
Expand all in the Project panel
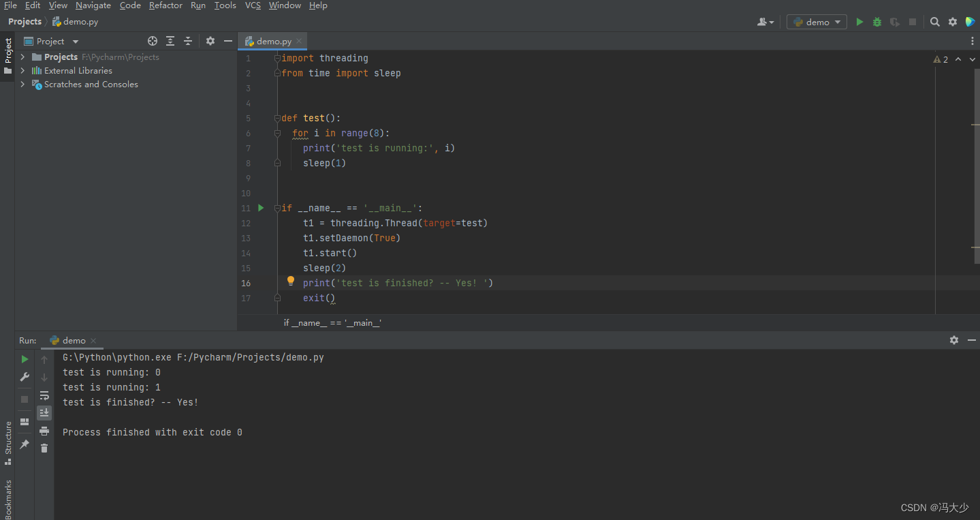(x=170, y=41)
